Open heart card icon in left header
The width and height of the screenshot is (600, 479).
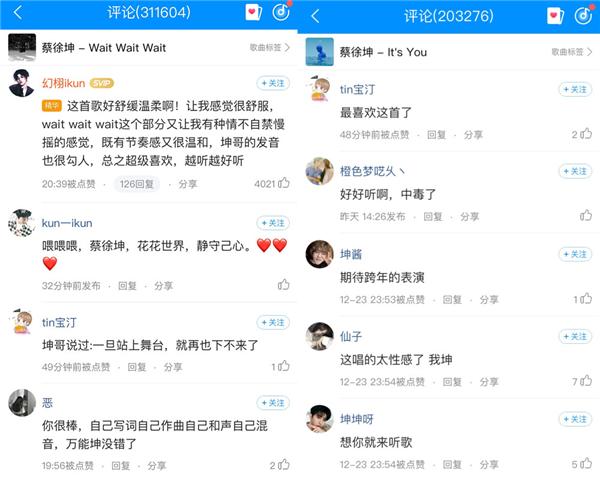(253, 12)
